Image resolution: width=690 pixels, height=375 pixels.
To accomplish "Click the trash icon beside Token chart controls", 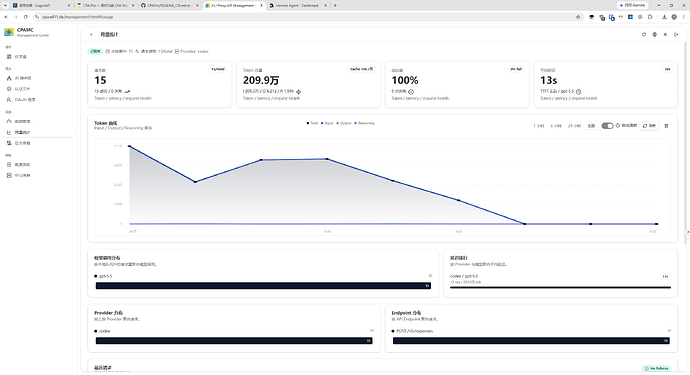I will tap(666, 126).
